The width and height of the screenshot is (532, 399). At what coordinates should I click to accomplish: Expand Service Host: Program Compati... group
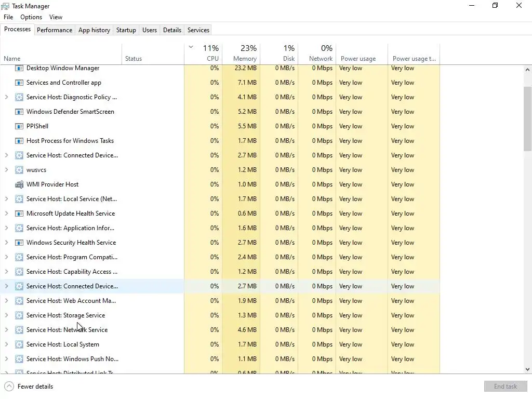click(6, 257)
